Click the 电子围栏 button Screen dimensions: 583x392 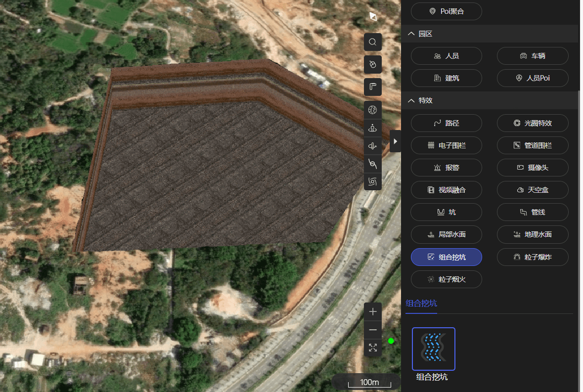tap(446, 145)
